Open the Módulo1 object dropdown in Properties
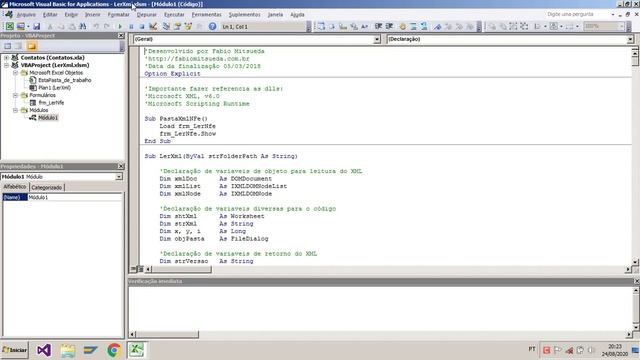640x360 pixels. point(119,177)
